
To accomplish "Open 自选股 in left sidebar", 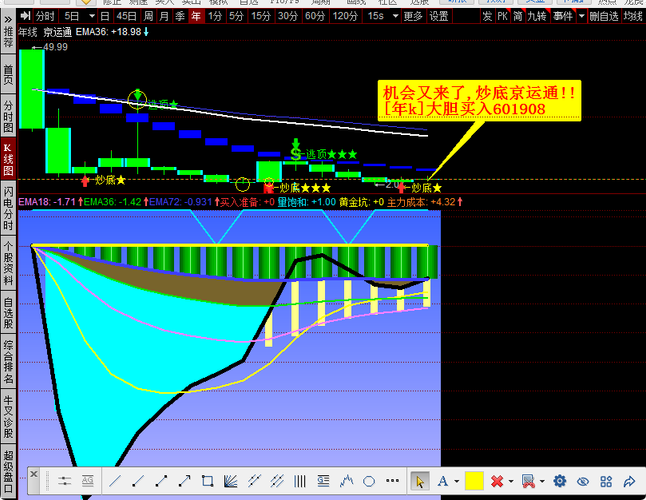I will pos(8,313).
